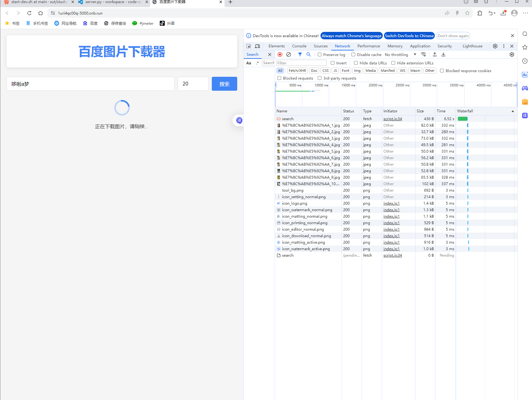This screenshot has height=400, width=532.
Task: Toggle match case Aa in search
Action: point(249,63)
